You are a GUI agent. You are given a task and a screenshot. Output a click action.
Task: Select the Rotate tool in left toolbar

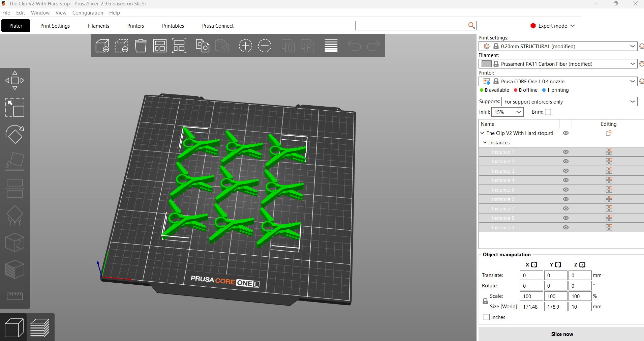[x=15, y=135]
